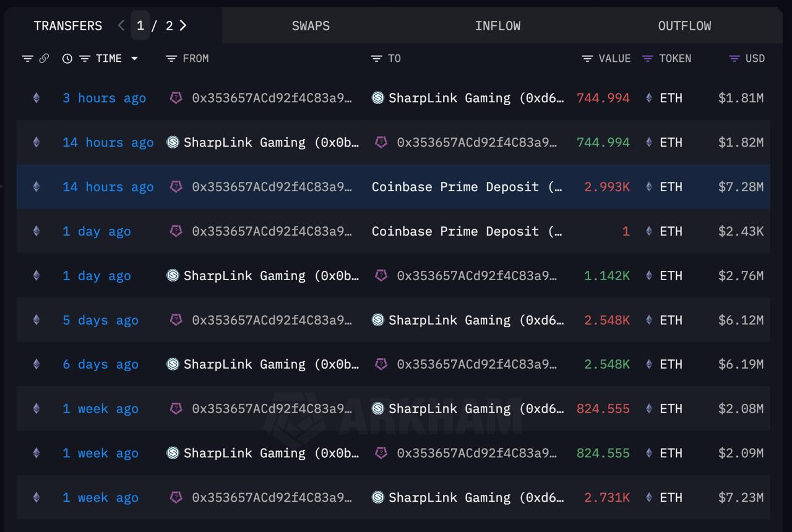Open the chain filter icon in header

27,59
